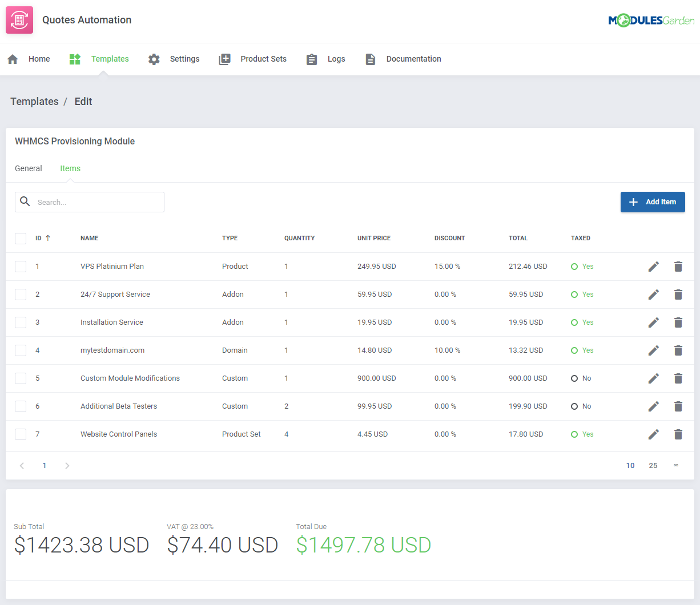
Task: Check the checkbox for Custom Module Modifications
Action: pyautogui.click(x=21, y=378)
